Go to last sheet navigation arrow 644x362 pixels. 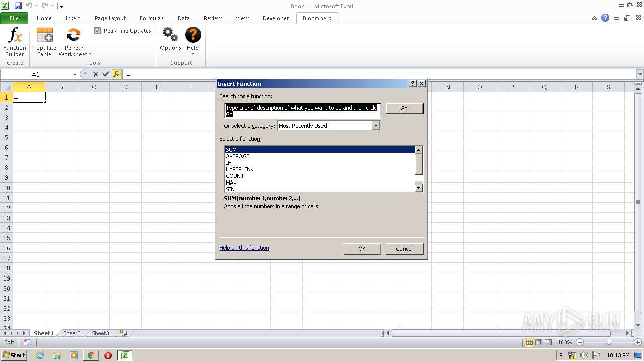pyautogui.click(x=24, y=333)
